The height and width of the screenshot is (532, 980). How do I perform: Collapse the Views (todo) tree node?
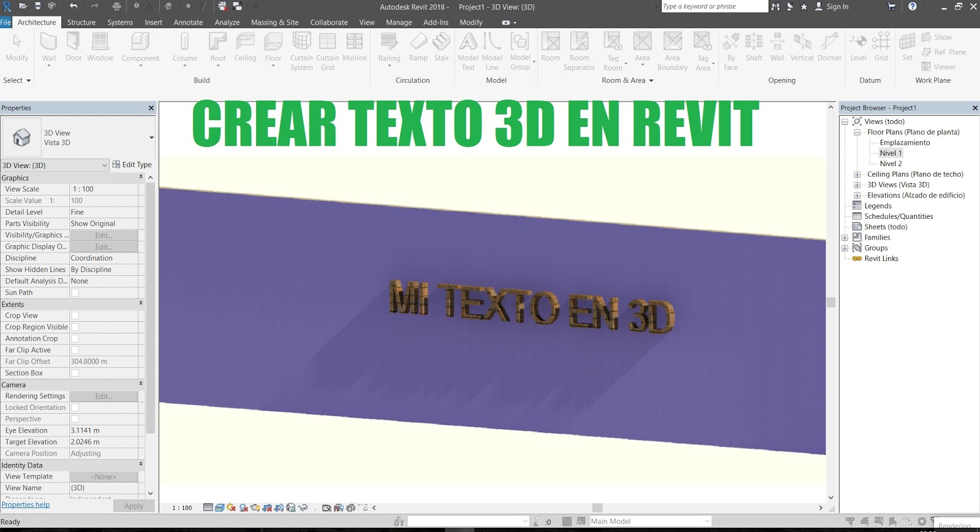[845, 121]
